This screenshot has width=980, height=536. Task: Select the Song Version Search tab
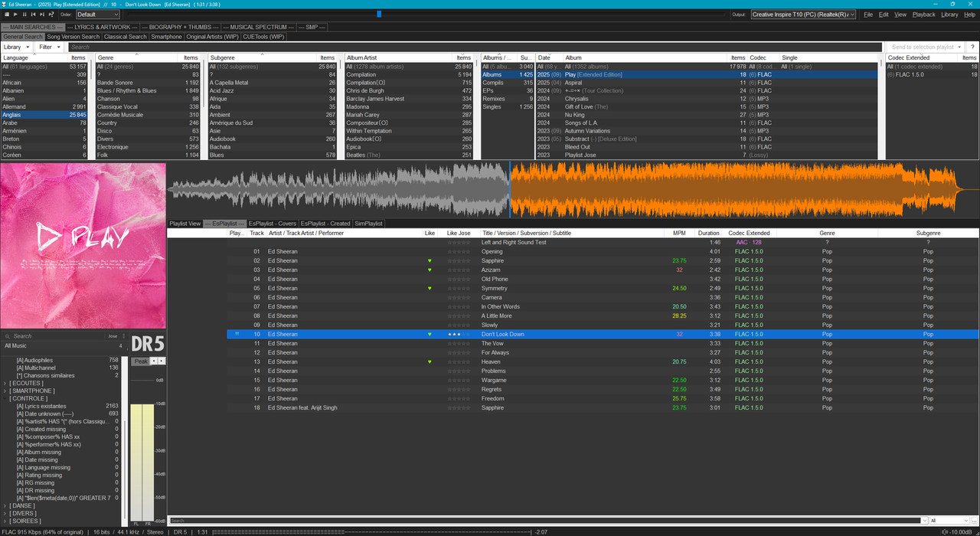73,37
